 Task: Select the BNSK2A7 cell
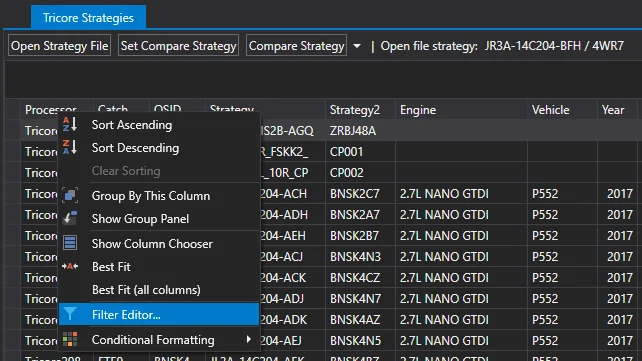coord(360,215)
